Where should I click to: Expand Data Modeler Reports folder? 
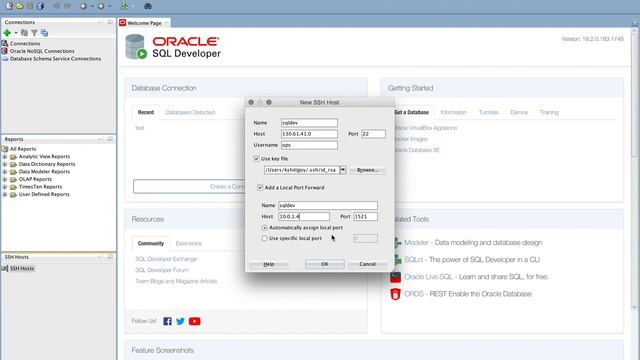(4, 171)
